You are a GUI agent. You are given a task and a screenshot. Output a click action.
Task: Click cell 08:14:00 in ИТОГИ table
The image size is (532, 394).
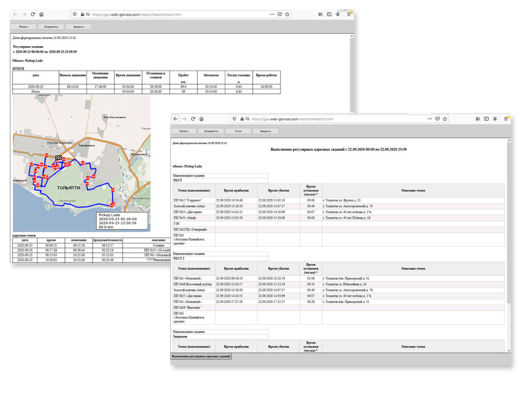(73, 87)
